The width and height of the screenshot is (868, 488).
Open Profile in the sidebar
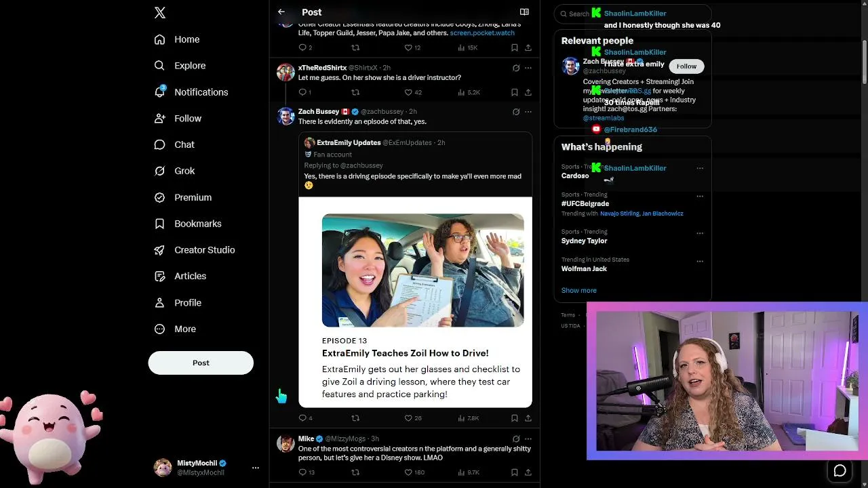(x=178, y=303)
